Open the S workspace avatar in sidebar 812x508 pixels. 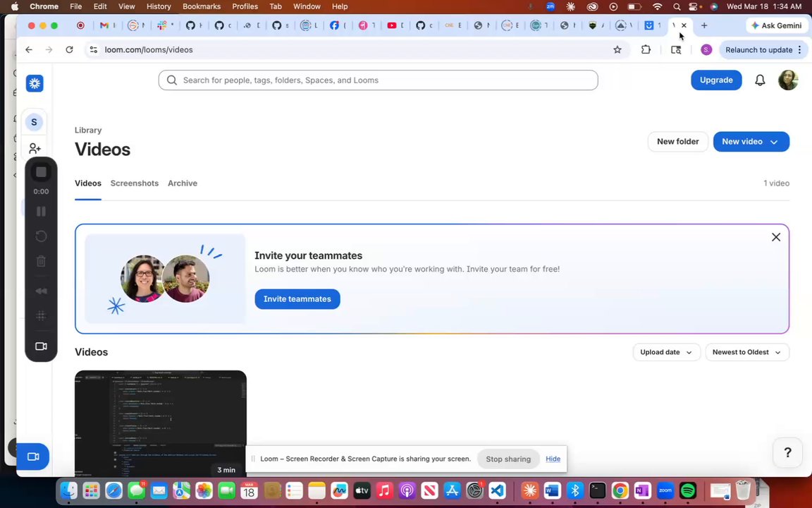coord(34,122)
